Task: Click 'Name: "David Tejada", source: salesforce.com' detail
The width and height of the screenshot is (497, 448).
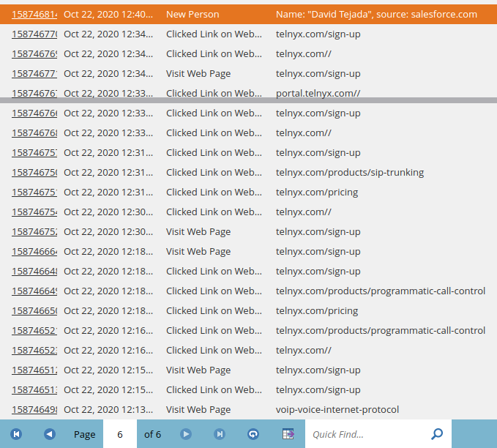Action: coord(376,14)
